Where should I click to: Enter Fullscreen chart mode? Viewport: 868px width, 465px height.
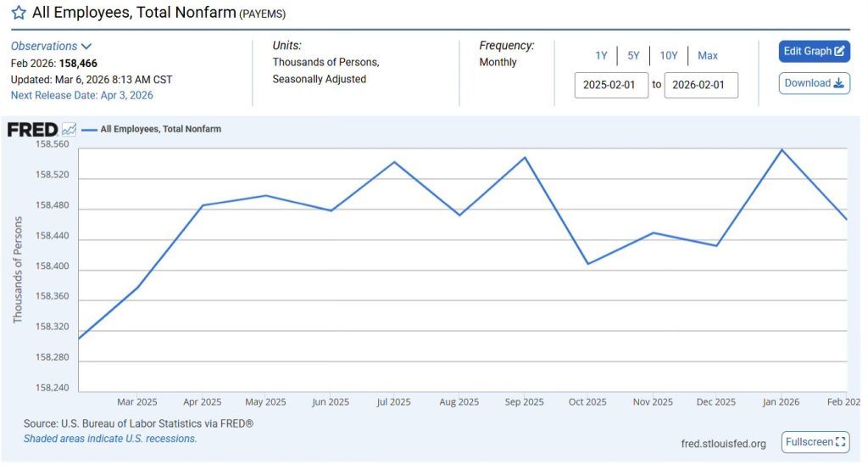(x=815, y=442)
